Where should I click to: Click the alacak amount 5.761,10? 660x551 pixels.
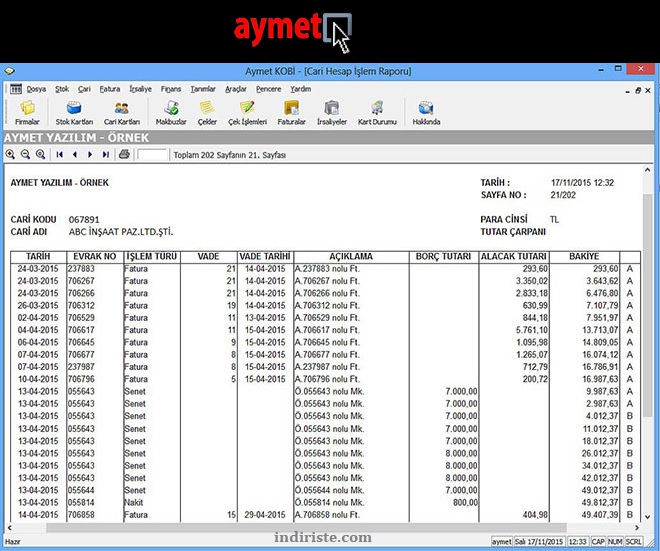[x=532, y=330]
